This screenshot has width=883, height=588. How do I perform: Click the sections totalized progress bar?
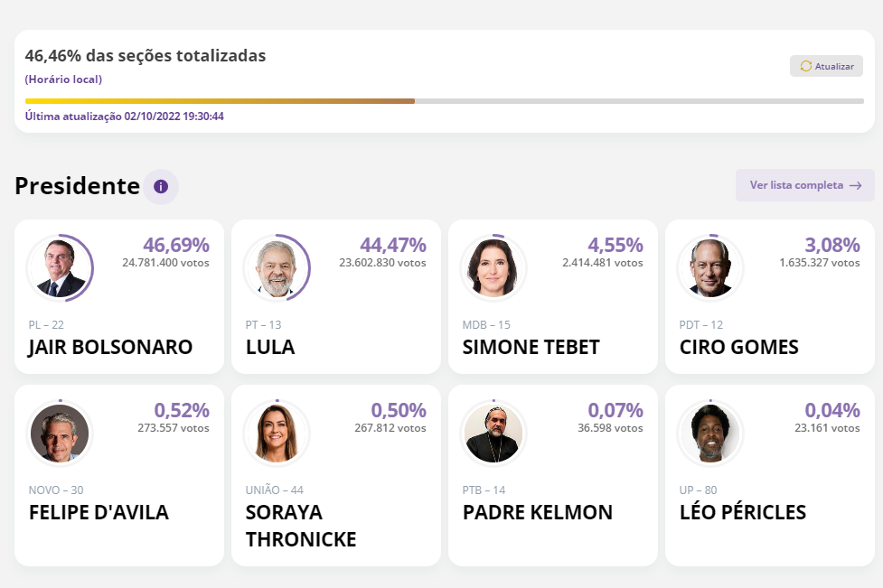(444, 101)
